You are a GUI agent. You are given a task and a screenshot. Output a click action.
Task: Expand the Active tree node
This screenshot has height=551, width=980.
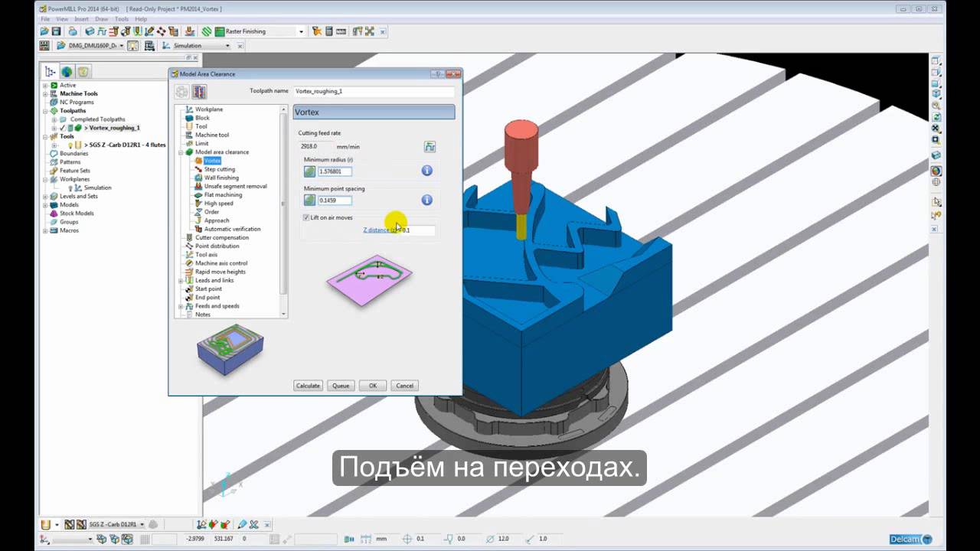[x=45, y=85]
